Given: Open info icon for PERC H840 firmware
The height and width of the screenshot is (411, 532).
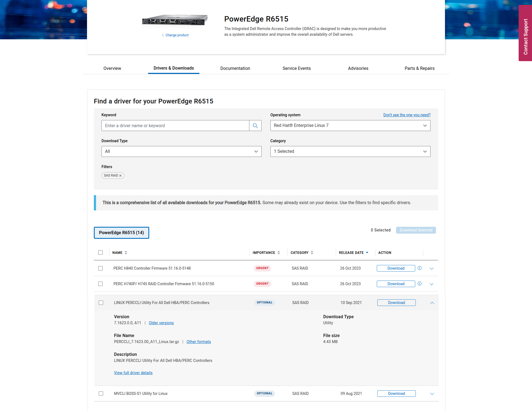Looking at the screenshot, I should pyautogui.click(x=420, y=268).
